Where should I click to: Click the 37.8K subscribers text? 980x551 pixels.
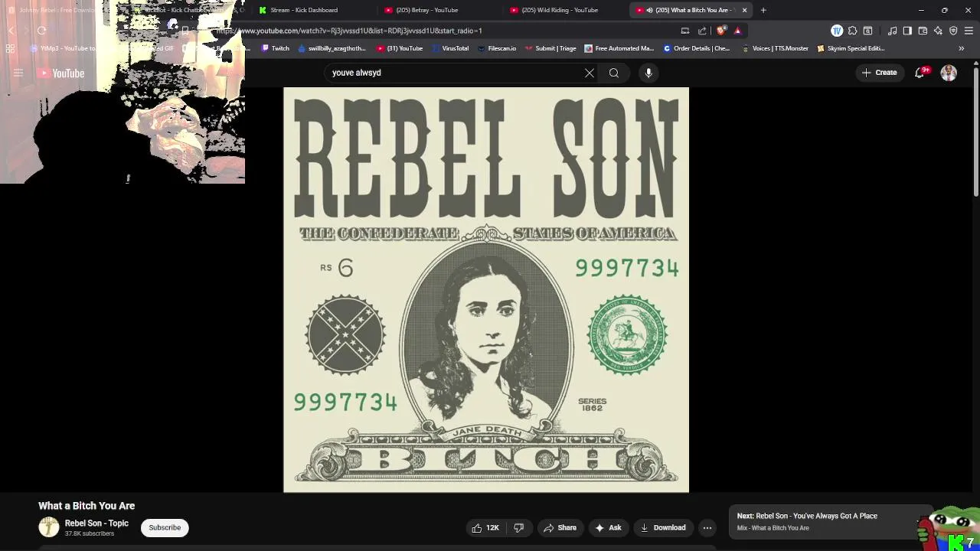[x=90, y=533]
